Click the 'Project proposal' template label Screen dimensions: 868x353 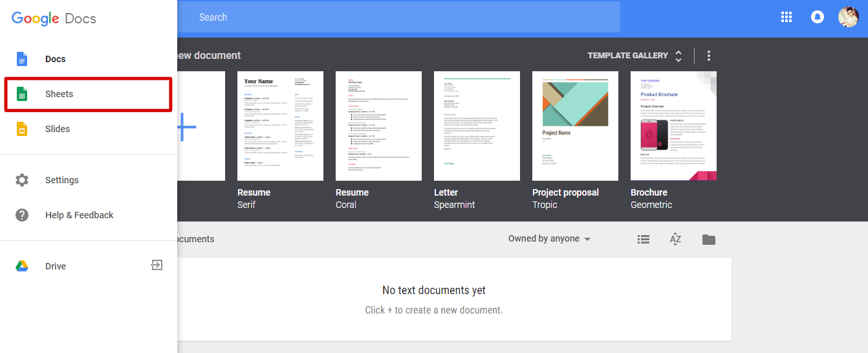[x=565, y=192]
